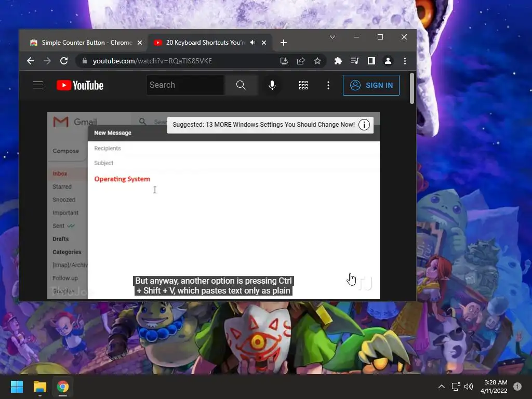
Task: Open the volume tray icon
Action: point(469,387)
